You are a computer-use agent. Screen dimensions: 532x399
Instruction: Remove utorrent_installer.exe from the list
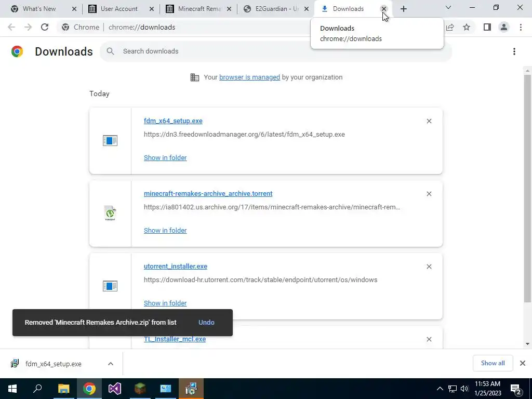(429, 267)
